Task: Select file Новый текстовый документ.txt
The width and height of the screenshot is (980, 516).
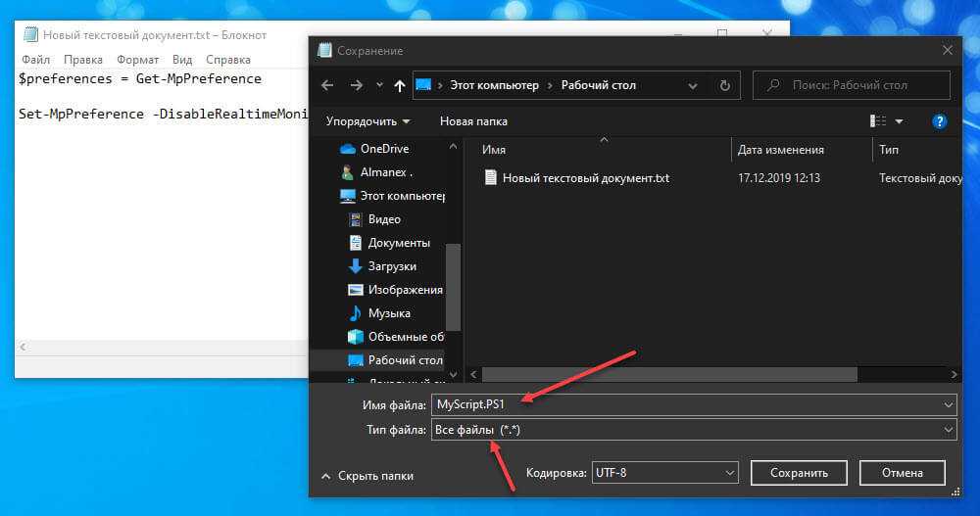Action: coord(585,178)
